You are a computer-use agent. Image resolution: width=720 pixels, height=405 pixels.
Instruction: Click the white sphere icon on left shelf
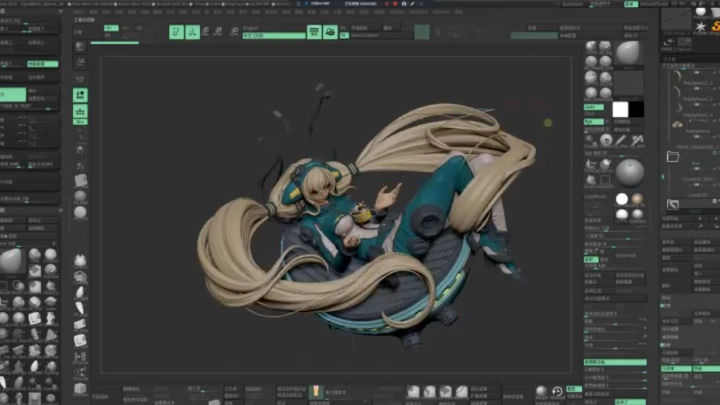80,212
